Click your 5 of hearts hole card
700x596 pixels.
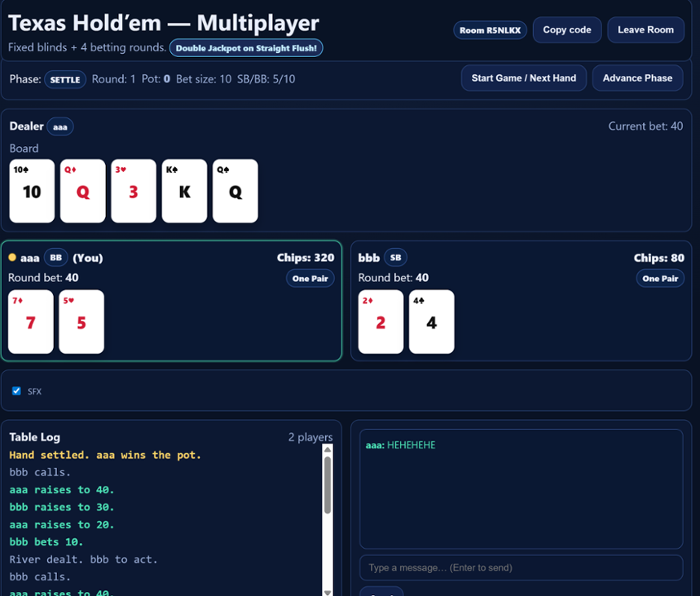pyautogui.click(x=81, y=322)
